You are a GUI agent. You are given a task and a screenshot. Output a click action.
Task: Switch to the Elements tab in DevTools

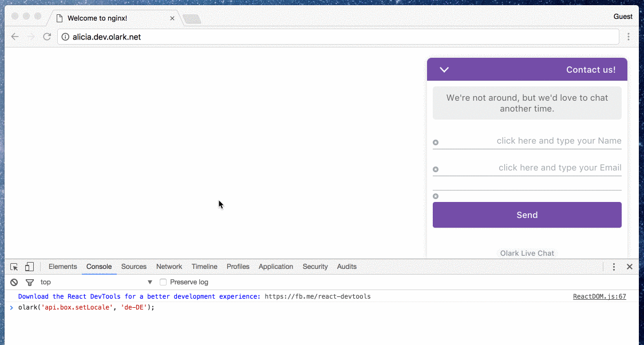[x=62, y=266]
